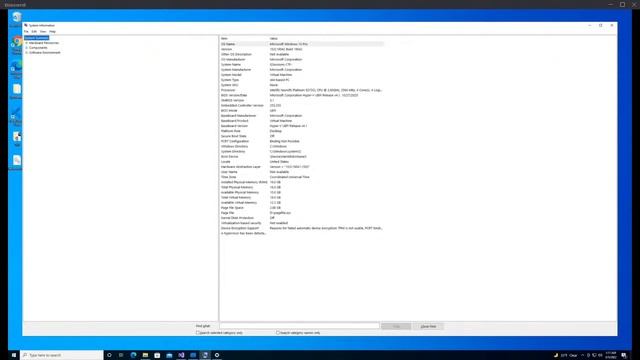Select the Device Encryption Support row

click(x=302, y=228)
